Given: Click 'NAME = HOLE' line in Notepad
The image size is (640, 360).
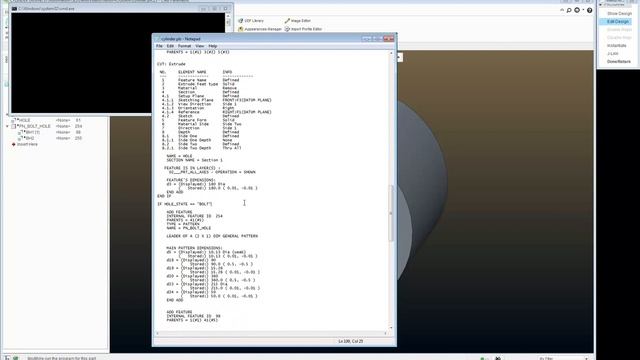Looking at the screenshot, I should coord(179,156).
